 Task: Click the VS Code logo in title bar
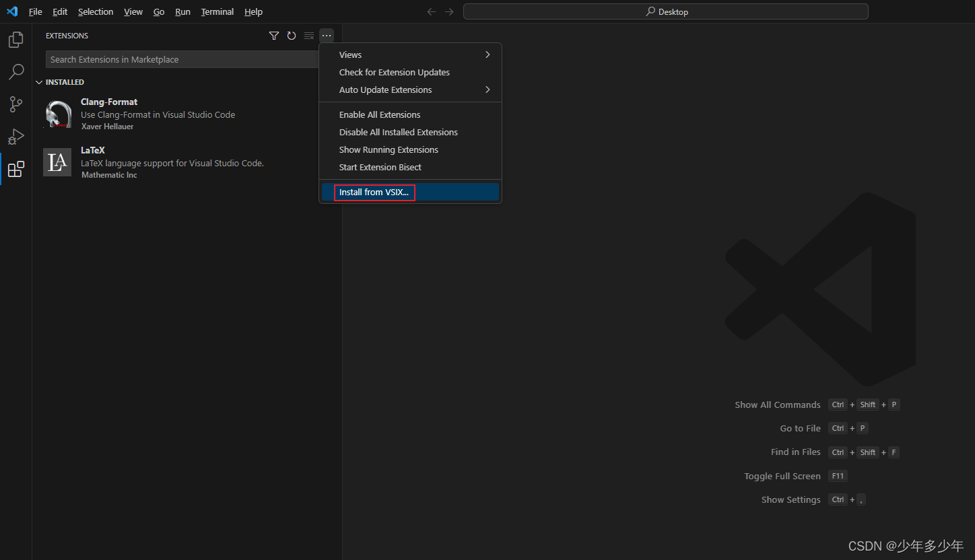pyautogui.click(x=12, y=11)
